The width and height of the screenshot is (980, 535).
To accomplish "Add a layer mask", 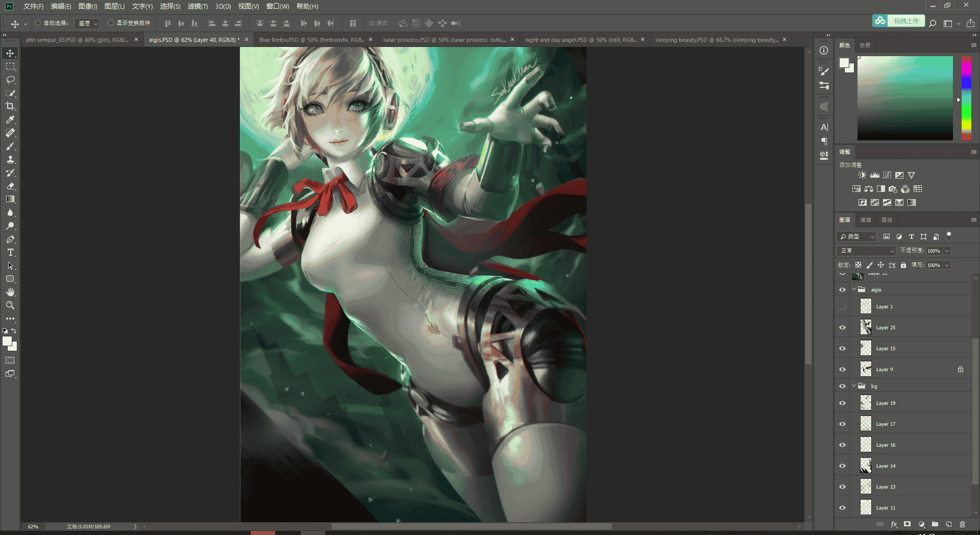I will (x=907, y=524).
